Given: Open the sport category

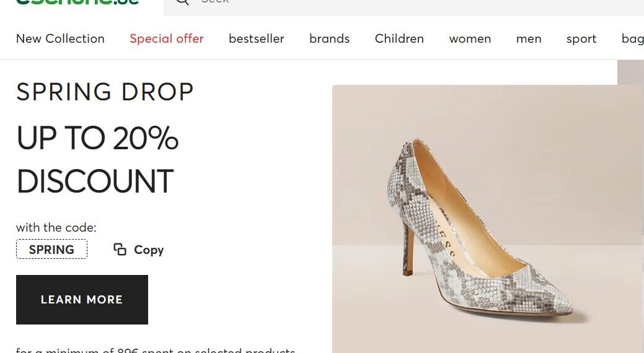Looking at the screenshot, I should (581, 38).
